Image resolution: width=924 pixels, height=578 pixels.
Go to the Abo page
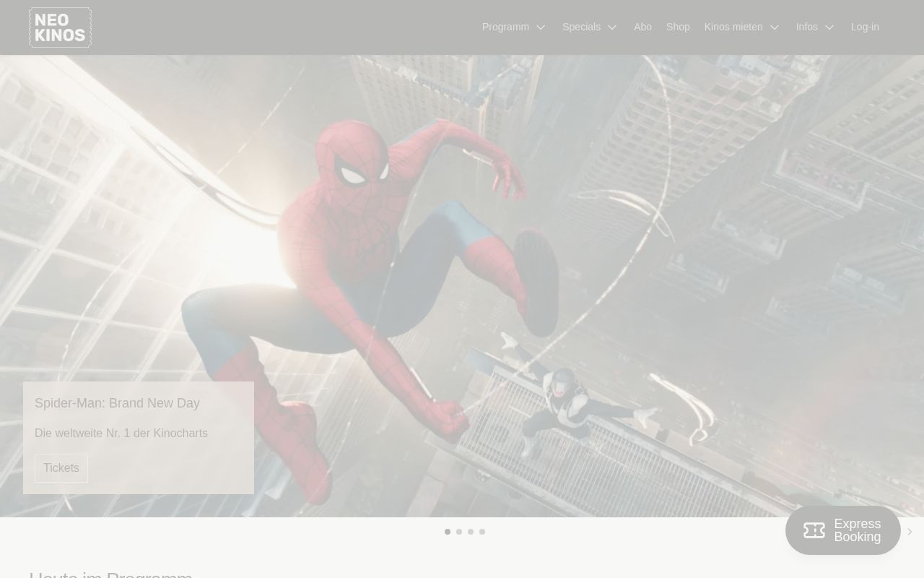tap(642, 27)
